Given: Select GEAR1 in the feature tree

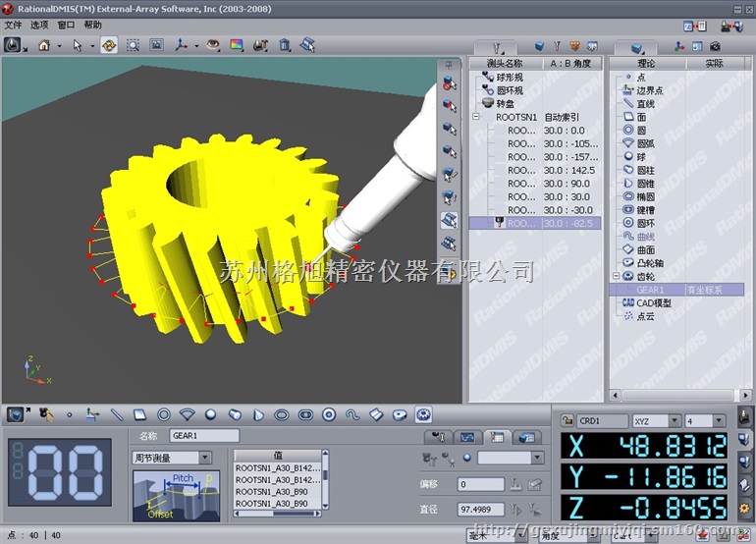Looking at the screenshot, I should (650, 290).
